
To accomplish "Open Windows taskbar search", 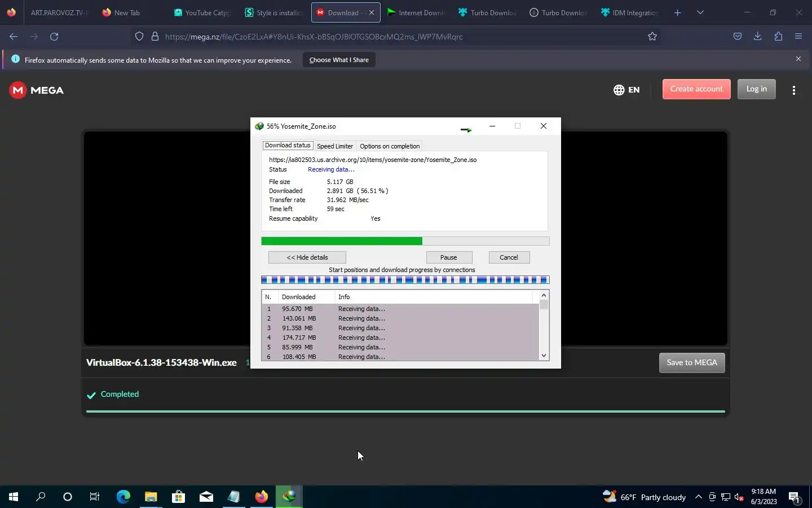I will tap(41, 497).
